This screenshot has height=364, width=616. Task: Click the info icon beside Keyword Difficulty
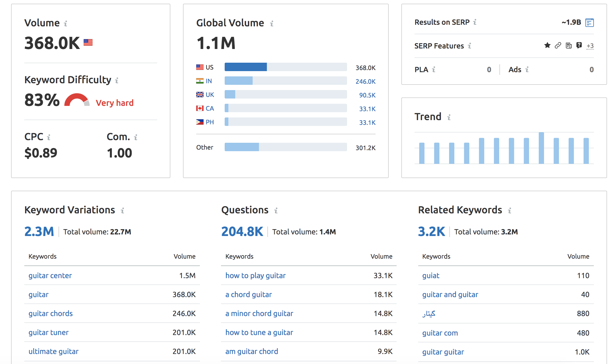[x=117, y=80]
